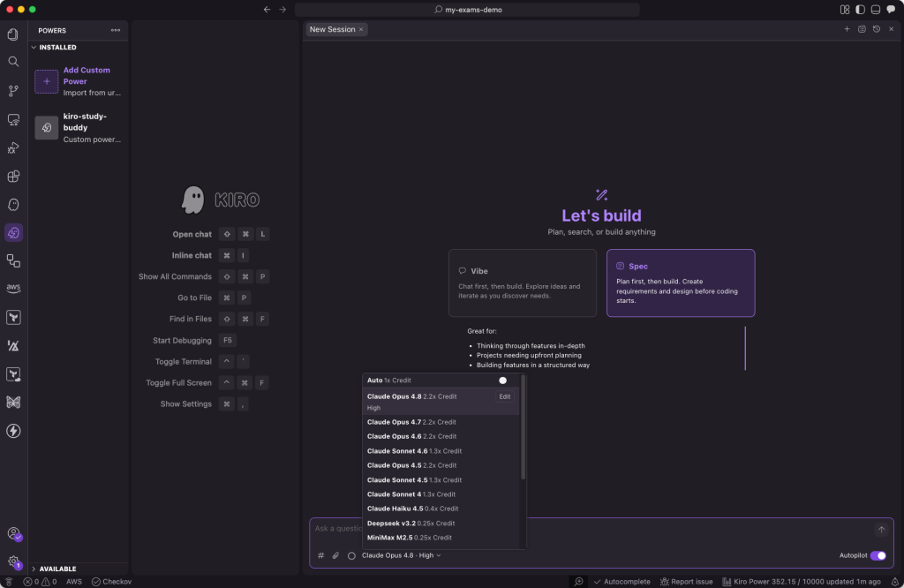Select Claude Opus 4.7 model
Screen dimensions: 904x588
(x=441, y=422)
